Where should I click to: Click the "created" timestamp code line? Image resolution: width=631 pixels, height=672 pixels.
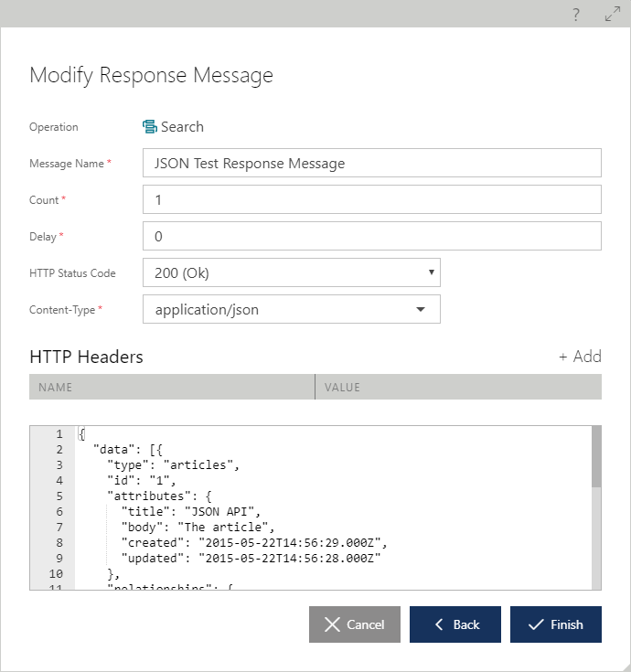254,542
